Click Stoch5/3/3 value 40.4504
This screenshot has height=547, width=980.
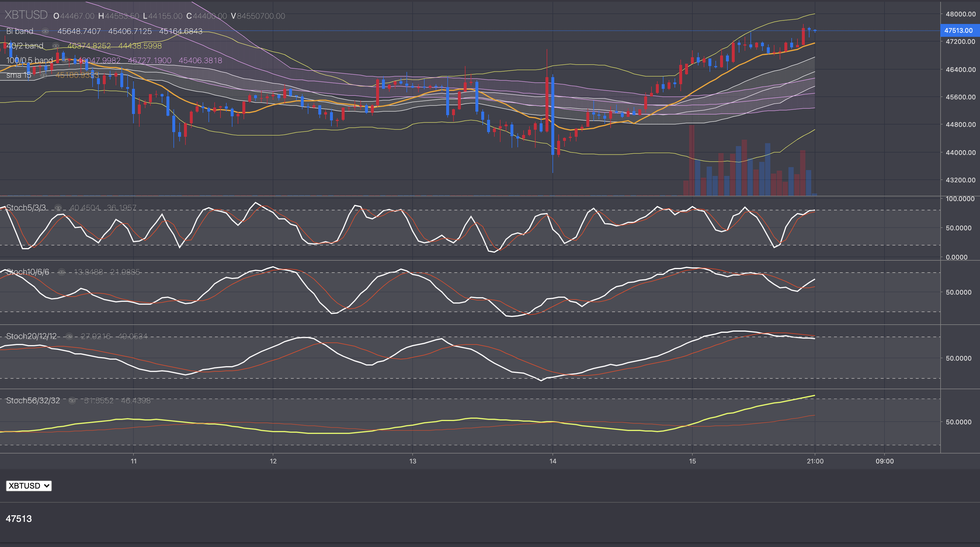pos(84,208)
